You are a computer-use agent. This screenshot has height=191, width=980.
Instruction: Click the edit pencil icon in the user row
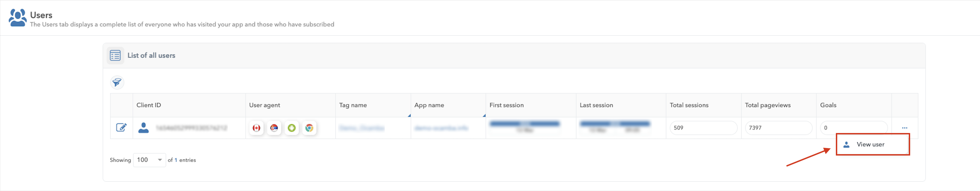[121, 128]
